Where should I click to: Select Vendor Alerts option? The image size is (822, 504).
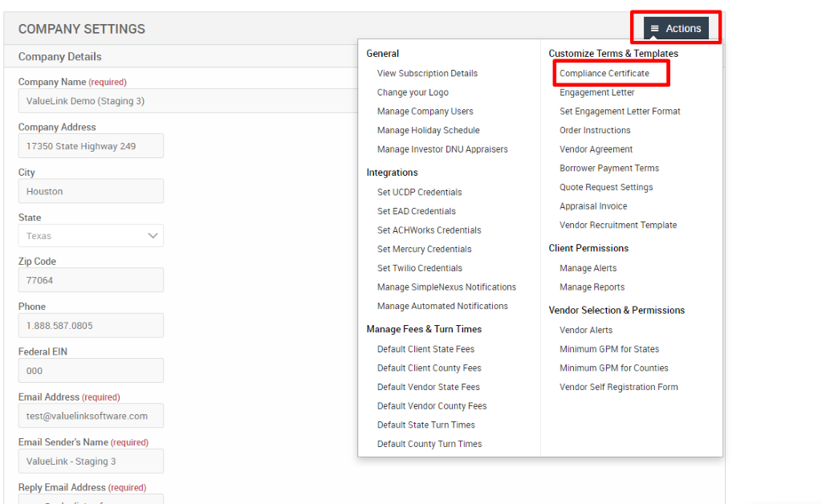585,330
